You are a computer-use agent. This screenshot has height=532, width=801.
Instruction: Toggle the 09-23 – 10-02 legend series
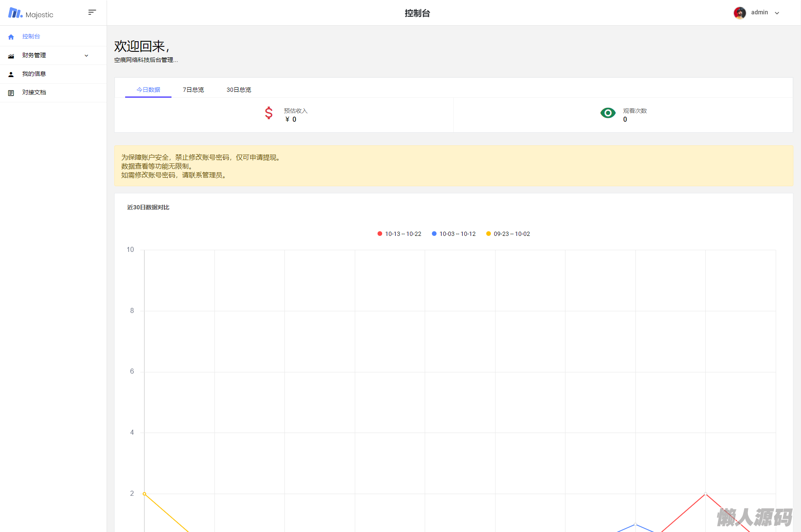point(508,234)
